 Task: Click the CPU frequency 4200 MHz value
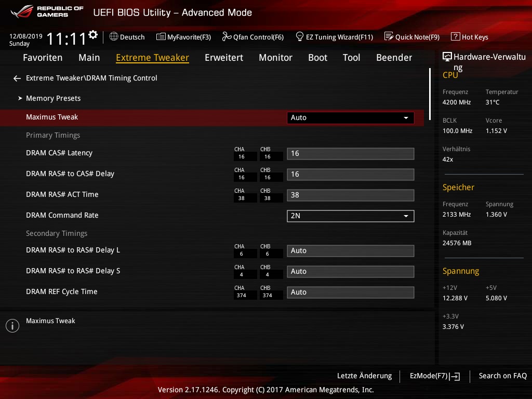click(457, 102)
